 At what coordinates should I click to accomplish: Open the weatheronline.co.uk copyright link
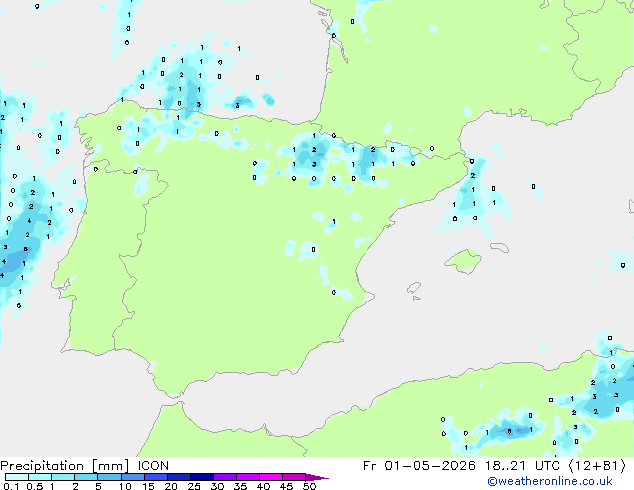click(x=550, y=481)
